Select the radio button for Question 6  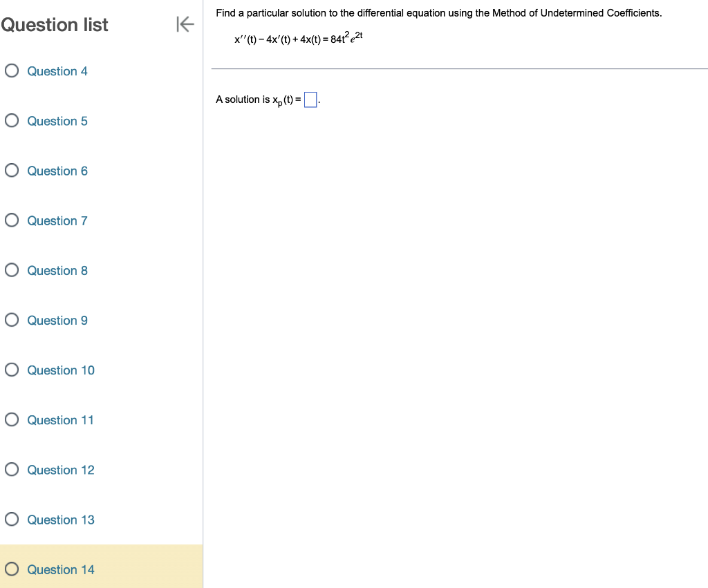11,170
